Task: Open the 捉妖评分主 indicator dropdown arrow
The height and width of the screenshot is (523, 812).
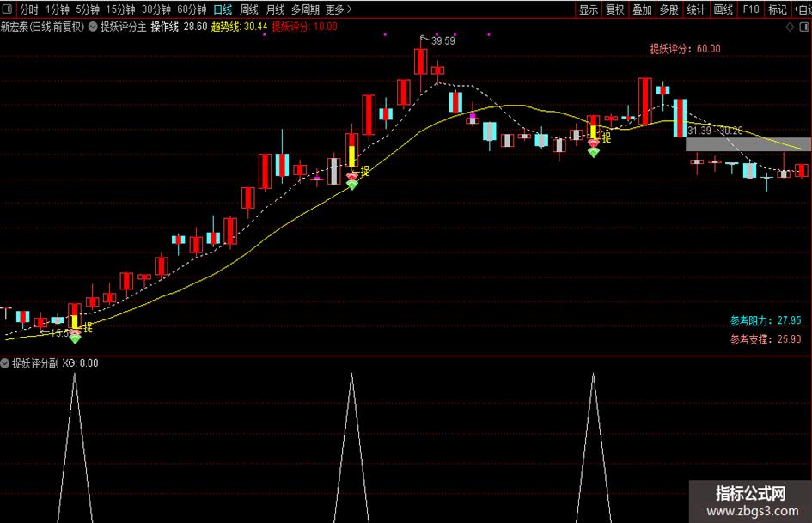Action: [x=93, y=27]
